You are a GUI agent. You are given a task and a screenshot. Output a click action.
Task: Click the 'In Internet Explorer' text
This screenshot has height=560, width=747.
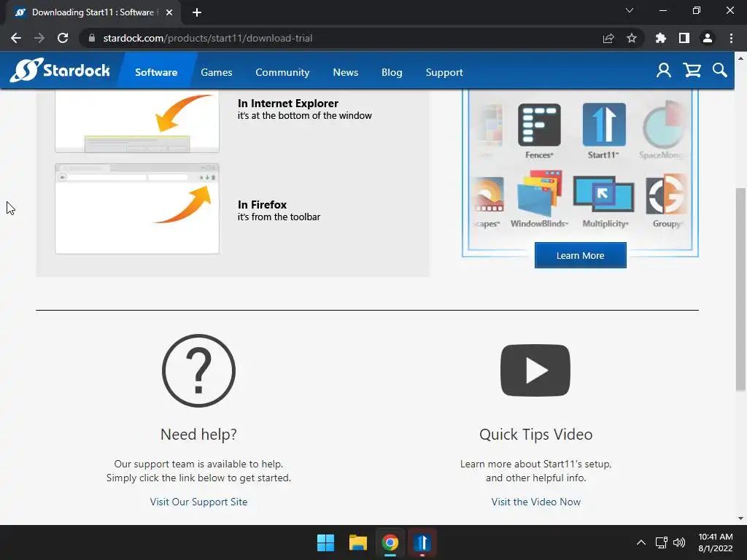coord(288,104)
